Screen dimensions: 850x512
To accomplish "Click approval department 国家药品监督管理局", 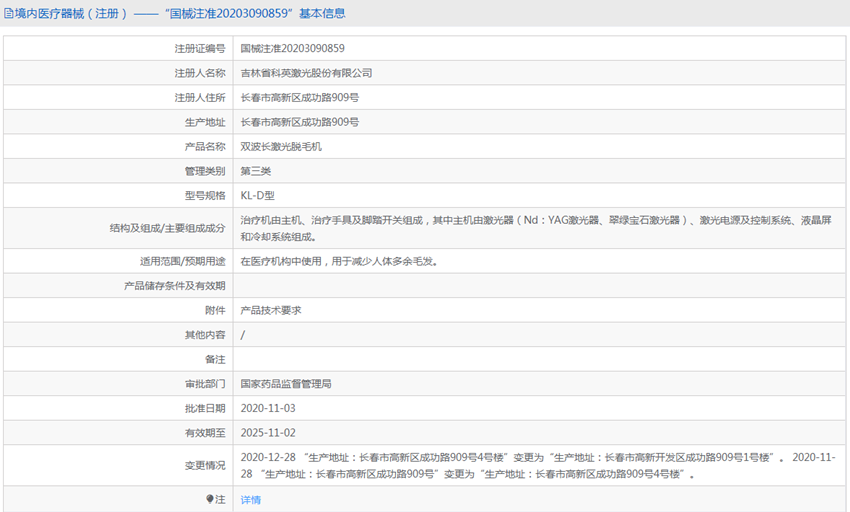I will tap(285, 383).
